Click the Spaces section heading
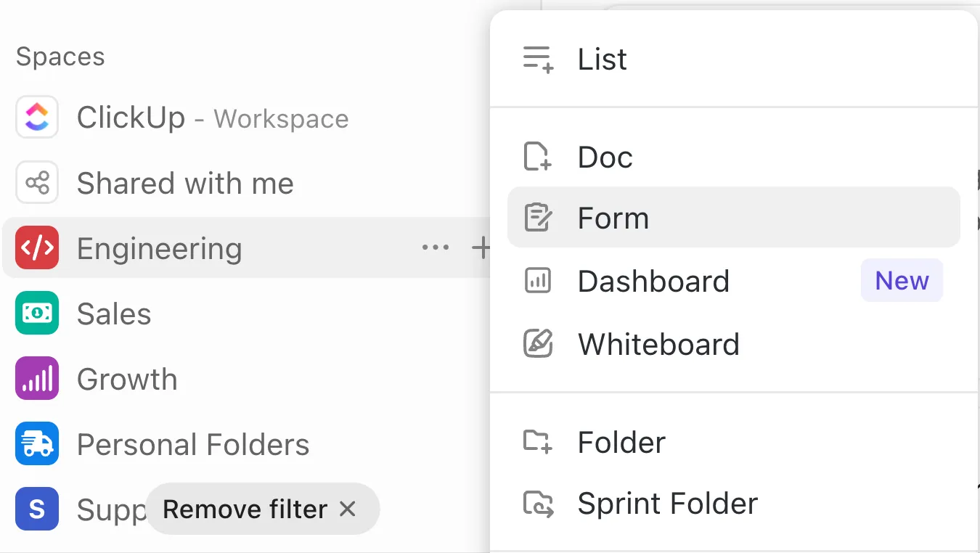Image resolution: width=980 pixels, height=553 pixels. pos(61,57)
